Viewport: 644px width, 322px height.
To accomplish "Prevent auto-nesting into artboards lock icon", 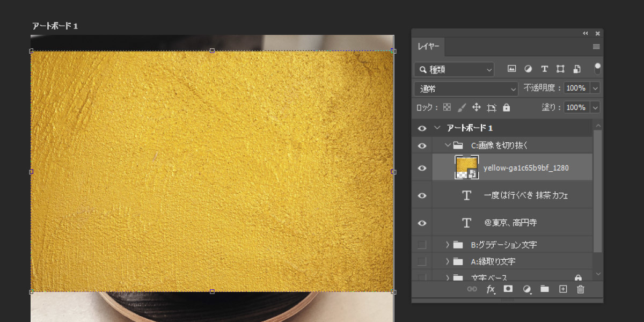I will [x=491, y=107].
